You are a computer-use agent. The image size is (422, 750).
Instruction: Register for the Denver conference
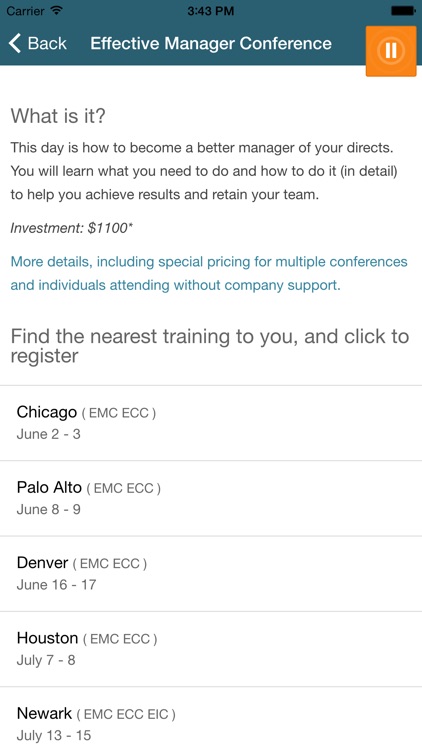pyautogui.click(x=211, y=574)
